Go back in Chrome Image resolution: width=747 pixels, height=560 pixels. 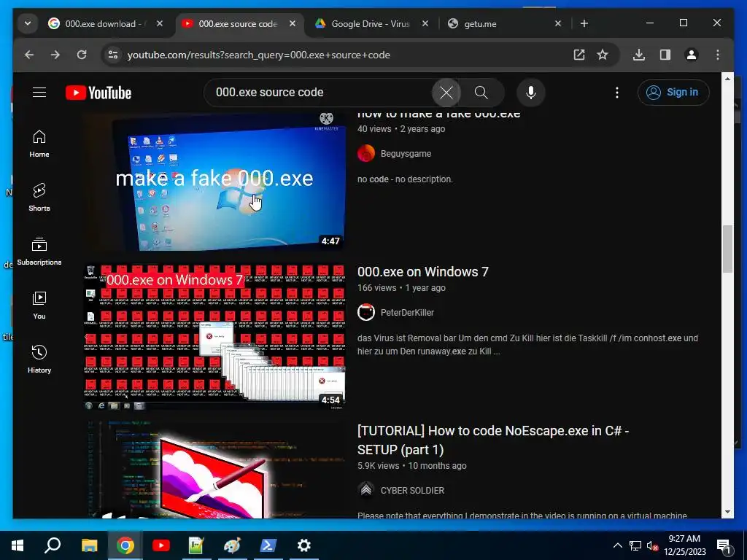click(29, 55)
